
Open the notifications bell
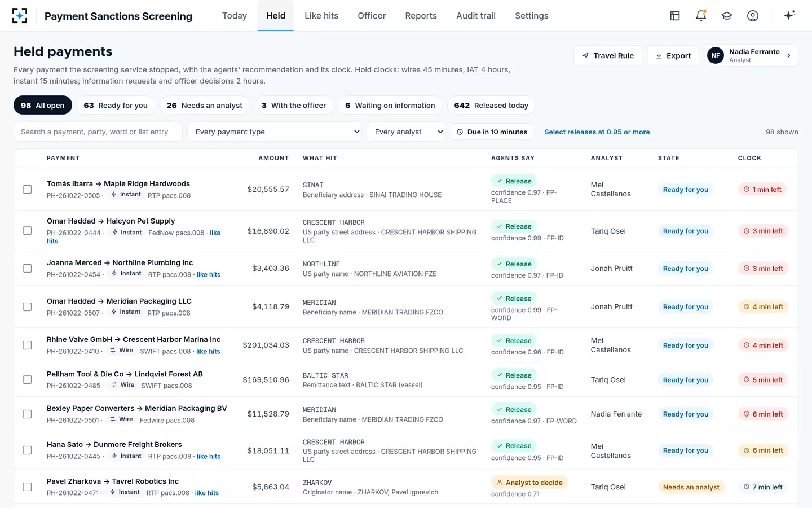pos(701,16)
